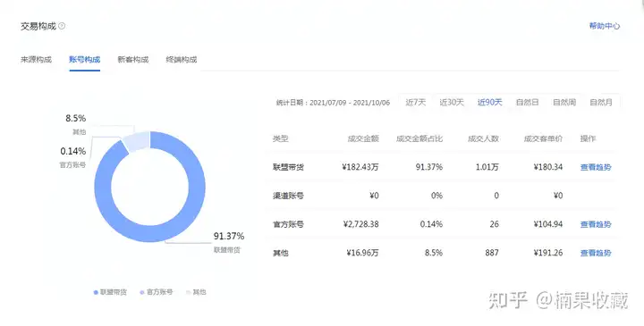This screenshot has width=644, height=326.
Task: Click the 1.01万 buyers cell
Action: coord(487,167)
